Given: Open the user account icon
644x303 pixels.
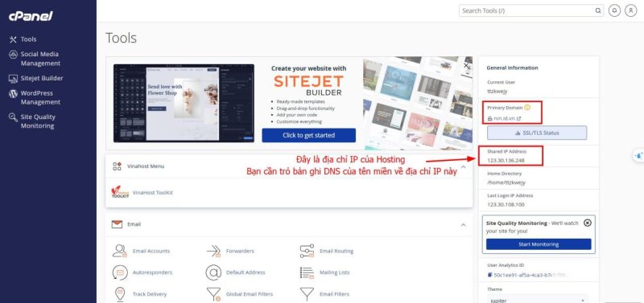Looking at the screenshot, I should tap(630, 10).
